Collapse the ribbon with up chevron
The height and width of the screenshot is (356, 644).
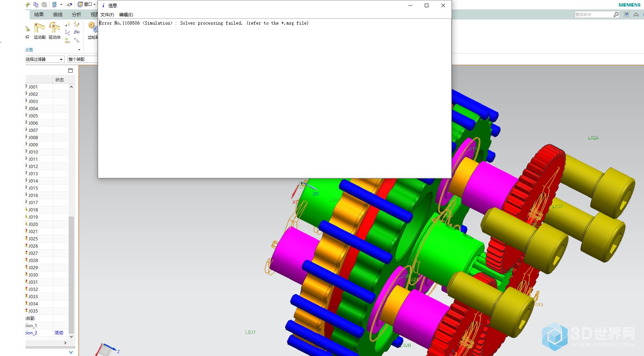tap(636, 14)
